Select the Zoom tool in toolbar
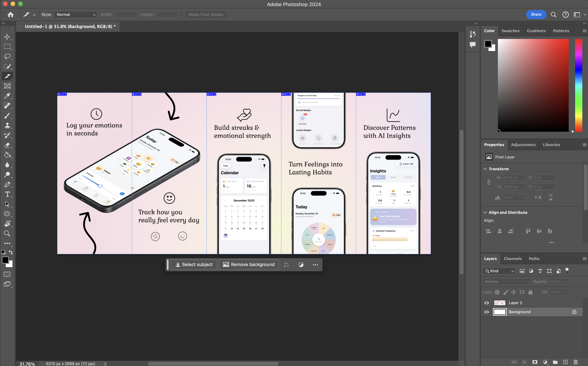 tap(7, 234)
